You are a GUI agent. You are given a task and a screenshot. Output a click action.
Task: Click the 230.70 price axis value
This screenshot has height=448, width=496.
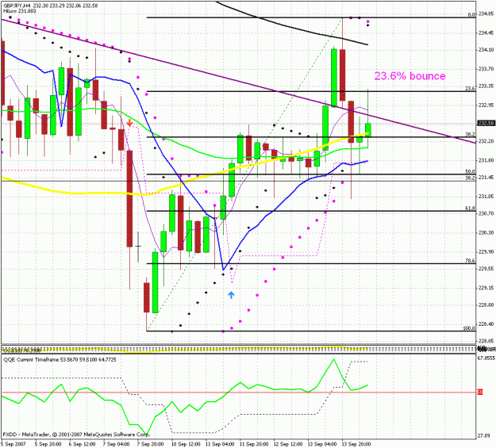tap(486, 214)
